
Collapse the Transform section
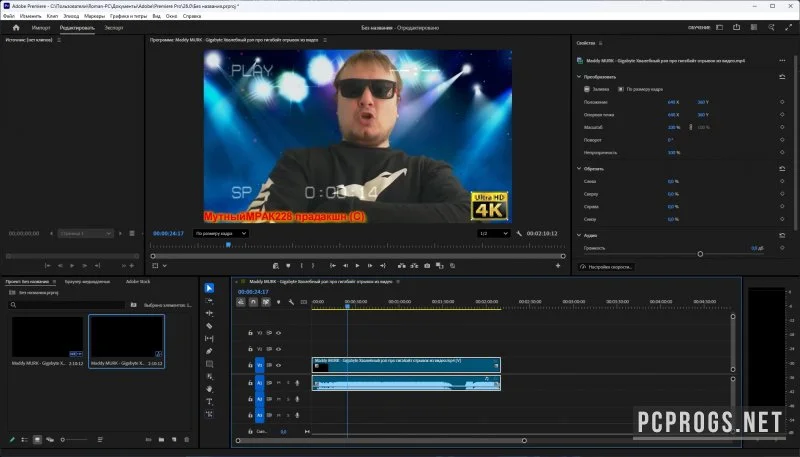coord(579,77)
